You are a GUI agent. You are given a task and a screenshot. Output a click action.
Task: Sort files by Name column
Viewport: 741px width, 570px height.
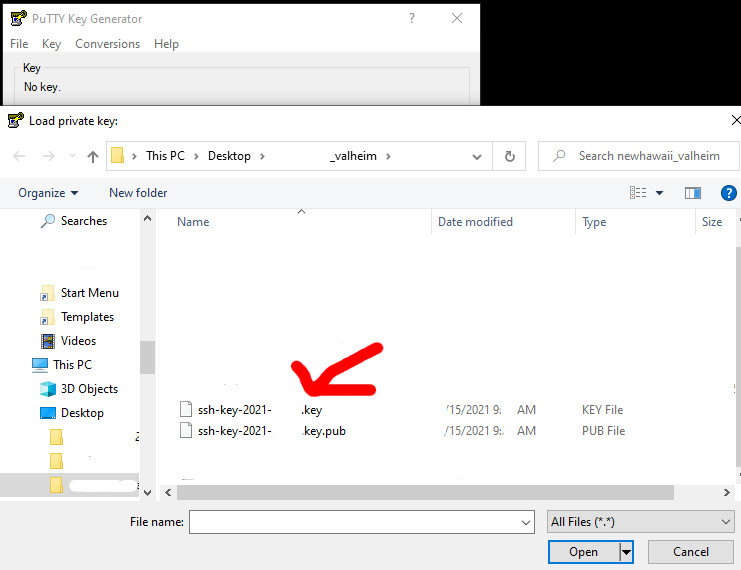pyautogui.click(x=193, y=222)
